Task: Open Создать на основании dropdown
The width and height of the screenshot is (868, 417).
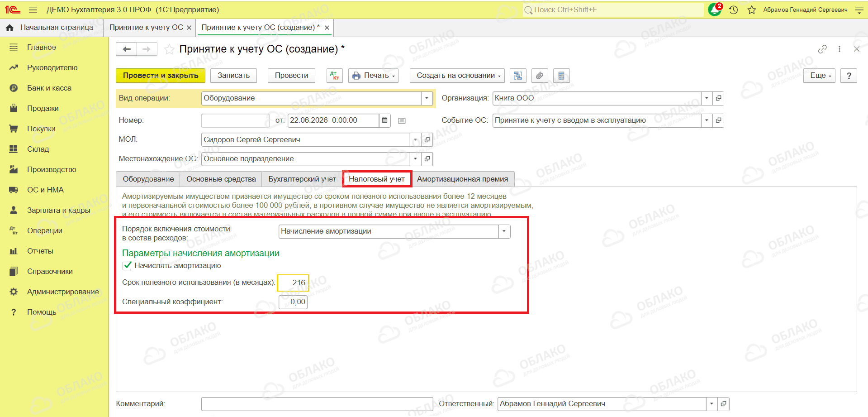Action: (458, 76)
